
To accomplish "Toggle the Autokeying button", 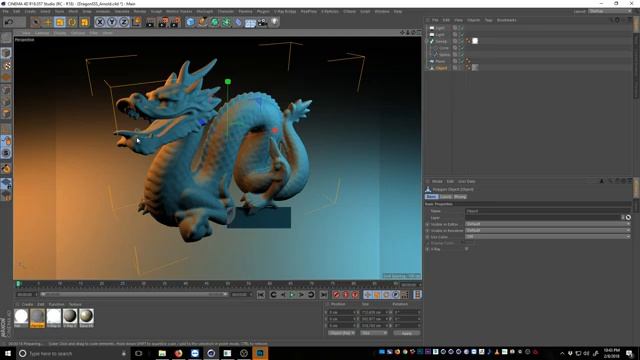I will (346, 295).
